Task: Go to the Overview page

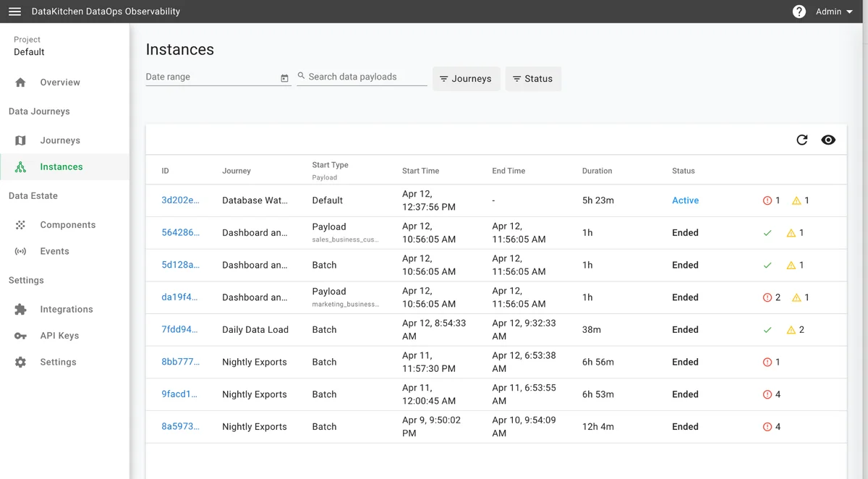Action: [x=60, y=82]
